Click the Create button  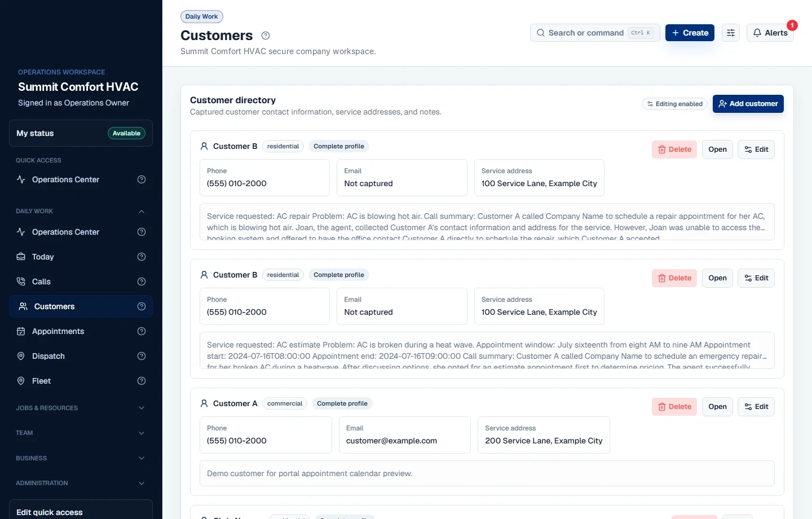point(690,33)
